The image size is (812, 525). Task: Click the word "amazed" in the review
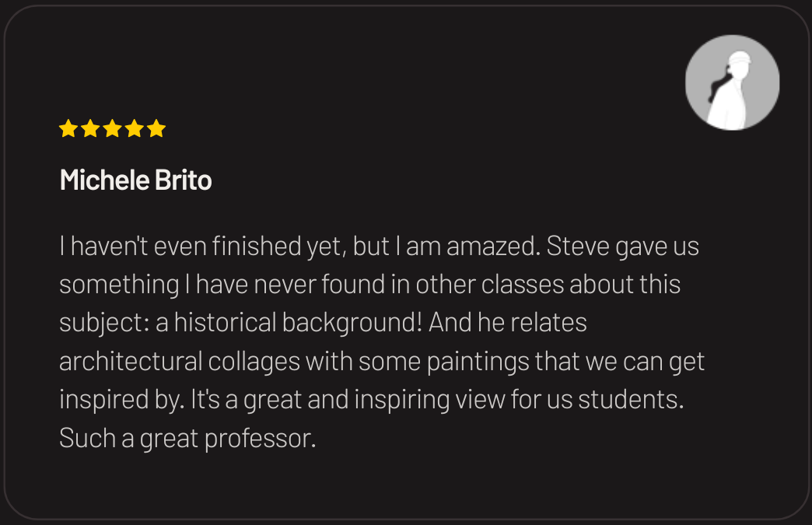tap(491, 247)
